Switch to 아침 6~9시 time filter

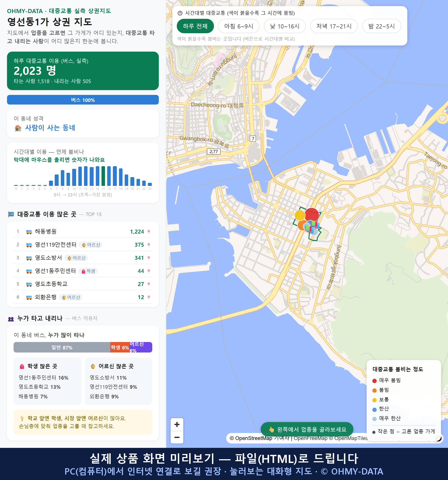tap(238, 26)
